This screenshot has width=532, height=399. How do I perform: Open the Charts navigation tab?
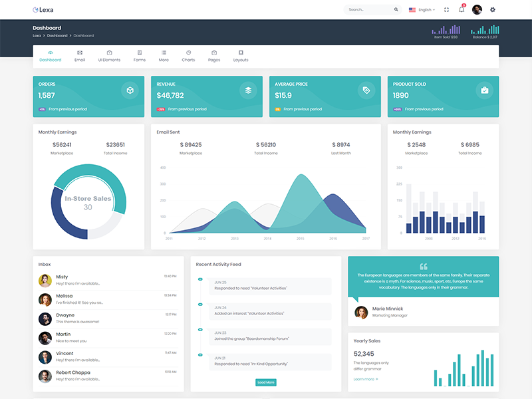pyautogui.click(x=188, y=56)
